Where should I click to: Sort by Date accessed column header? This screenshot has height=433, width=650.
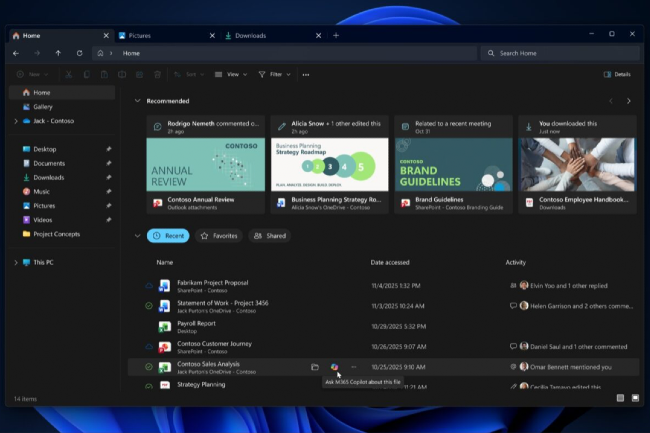(390, 262)
